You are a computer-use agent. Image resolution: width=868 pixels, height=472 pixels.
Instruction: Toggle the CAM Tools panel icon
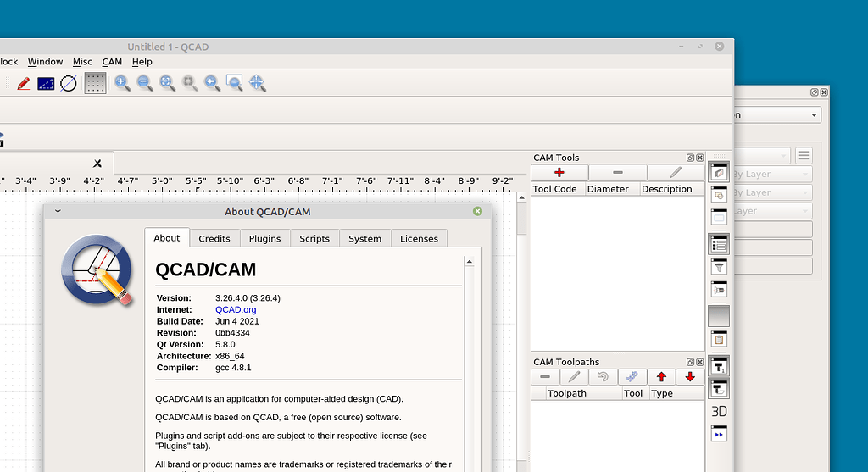coord(719,366)
